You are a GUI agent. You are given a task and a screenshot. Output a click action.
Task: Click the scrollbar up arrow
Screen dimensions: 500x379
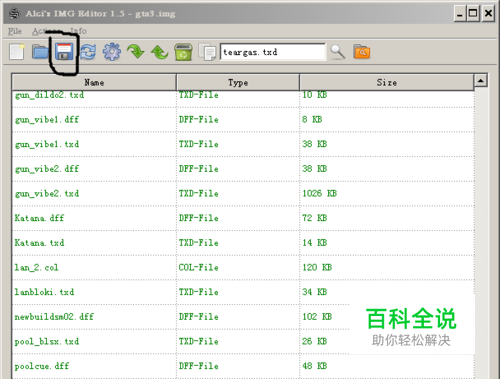tap(481, 80)
